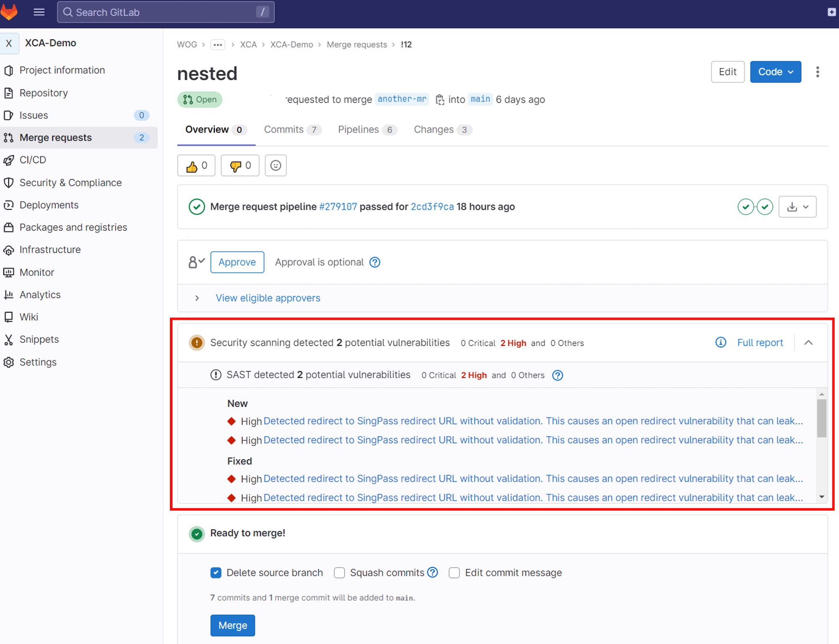The width and height of the screenshot is (839, 644).
Task: Uncheck Delete source branch
Action: tap(215, 573)
